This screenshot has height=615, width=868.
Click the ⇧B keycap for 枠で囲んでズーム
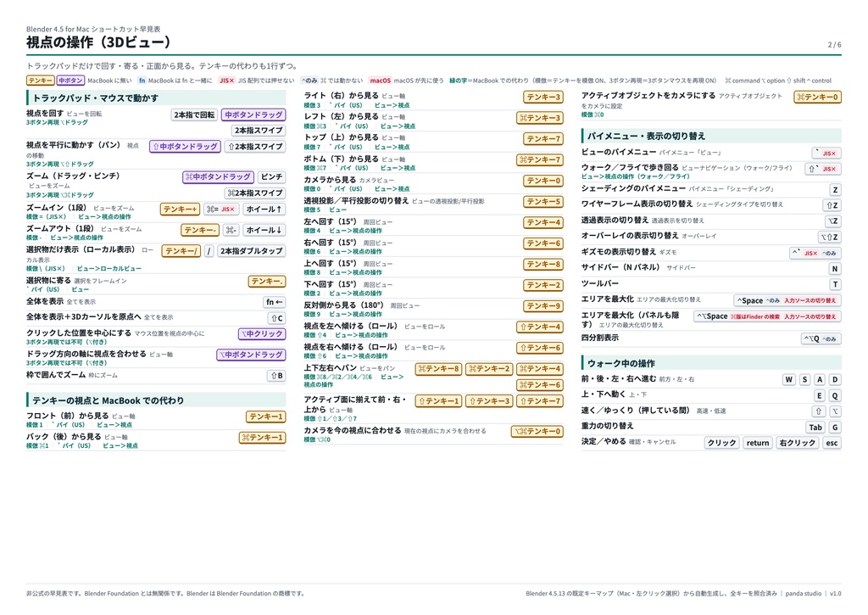(277, 376)
